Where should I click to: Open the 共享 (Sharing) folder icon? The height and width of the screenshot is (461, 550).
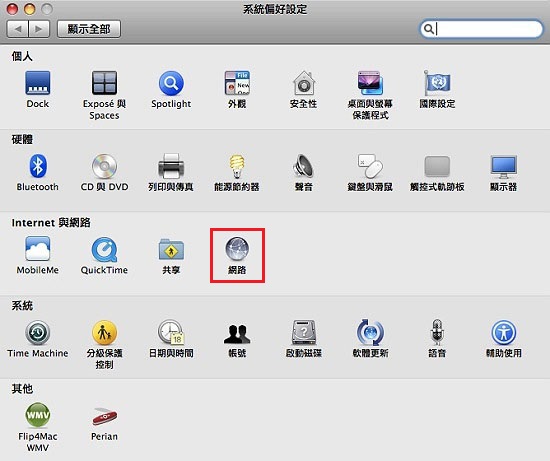point(171,249)
